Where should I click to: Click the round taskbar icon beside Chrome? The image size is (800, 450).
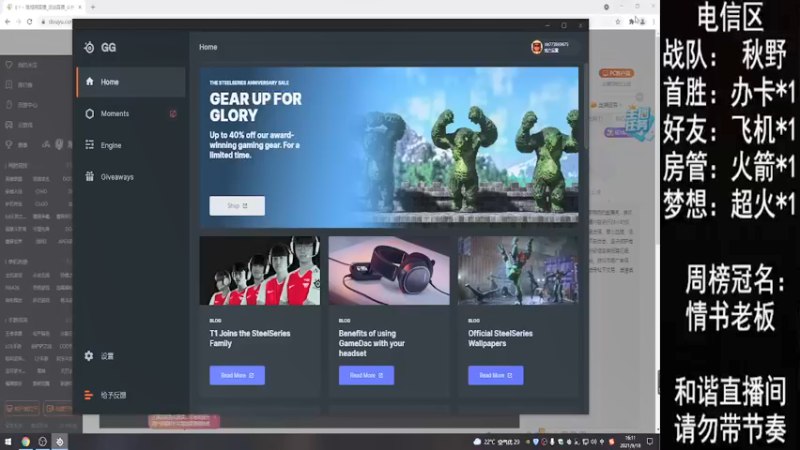[42, 442]
